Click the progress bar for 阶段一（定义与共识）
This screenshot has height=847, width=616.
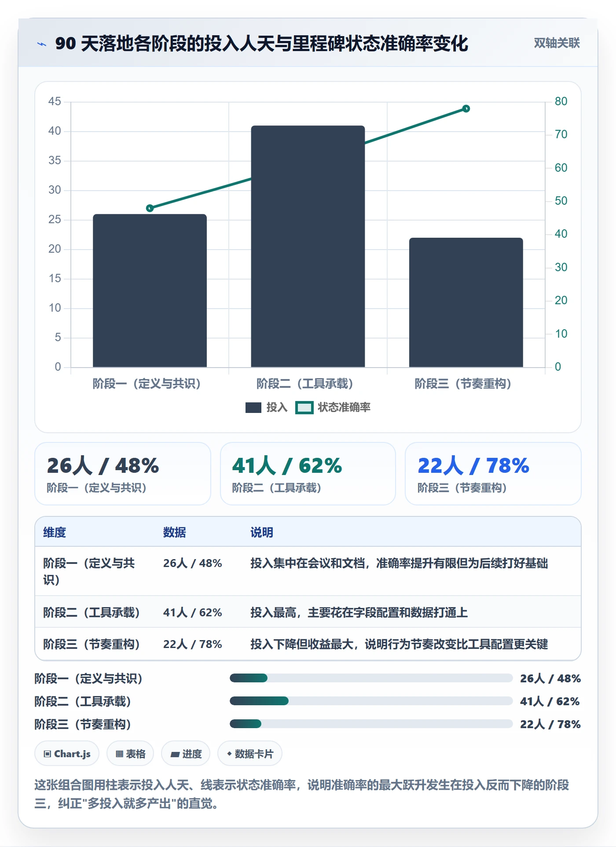click(x=371, y=678)
